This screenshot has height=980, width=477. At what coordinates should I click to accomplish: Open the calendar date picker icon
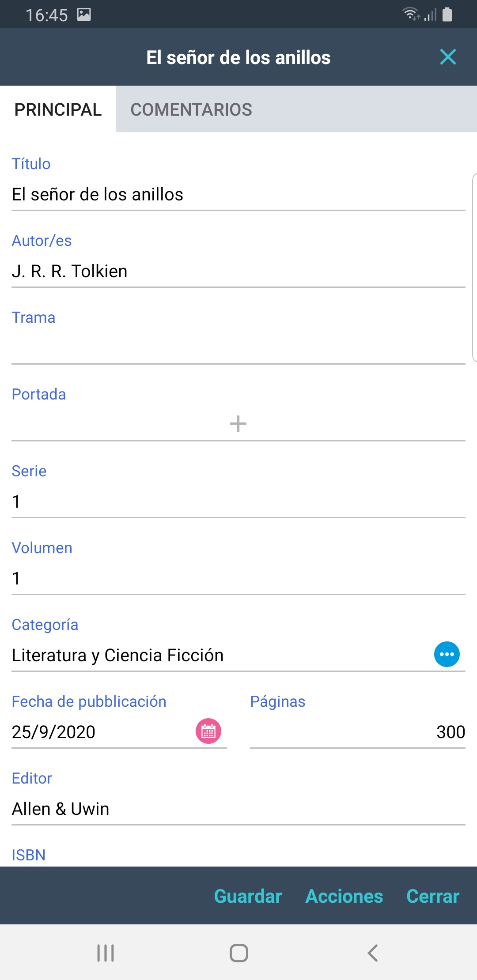tap(208, 731)
